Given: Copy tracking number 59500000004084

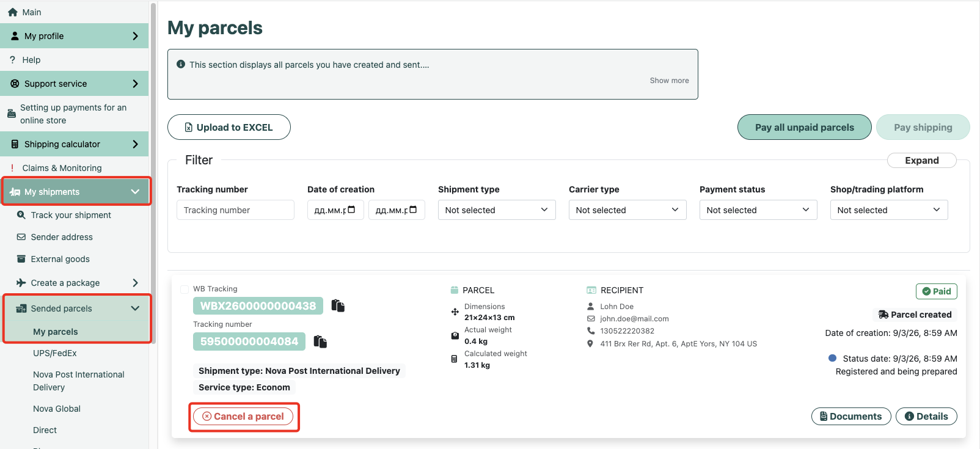Looking at the screenshot, I should point(320,341).
